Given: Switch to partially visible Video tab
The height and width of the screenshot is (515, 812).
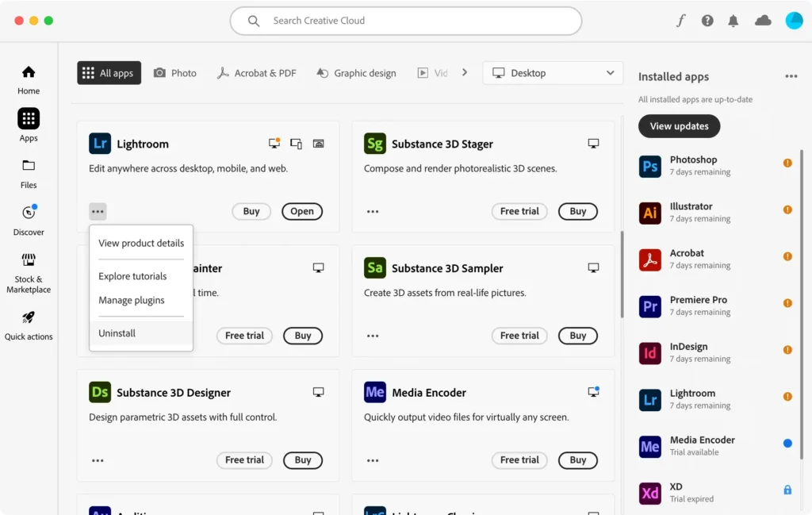Looking at the screenshot, I should coord(433,73).
